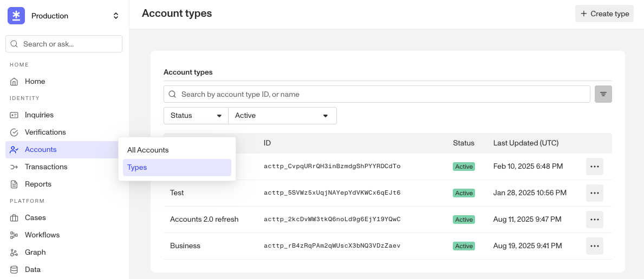The width and height of the screenshot is (644, 279).
Task: Click the Inquiries ID card icon
Action: (14, 115)
